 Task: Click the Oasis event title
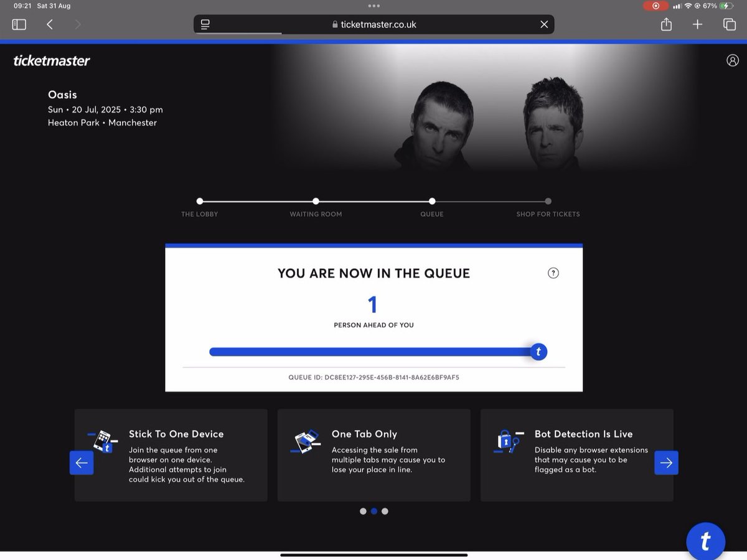pyautogui.click(x=62, y=95)
